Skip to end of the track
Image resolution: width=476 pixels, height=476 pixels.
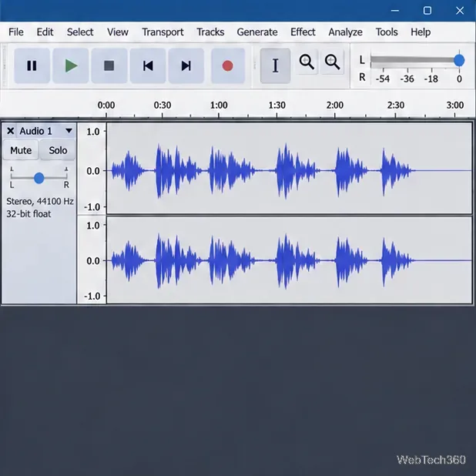186,65
